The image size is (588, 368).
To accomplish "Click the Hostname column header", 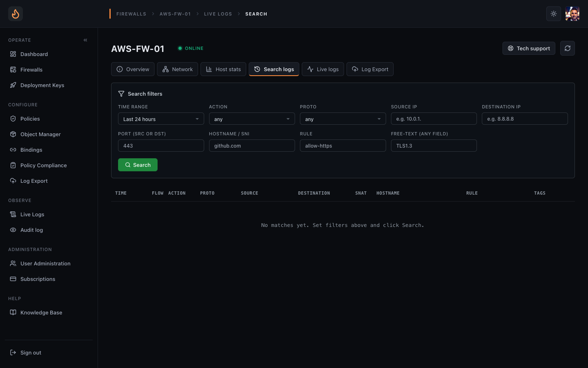I will (388, 193).
